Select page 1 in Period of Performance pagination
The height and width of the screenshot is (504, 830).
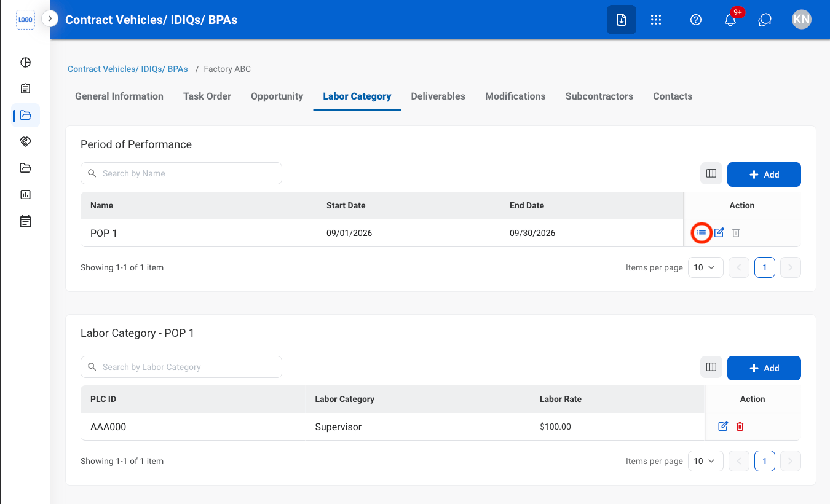(x=765, y=267)
